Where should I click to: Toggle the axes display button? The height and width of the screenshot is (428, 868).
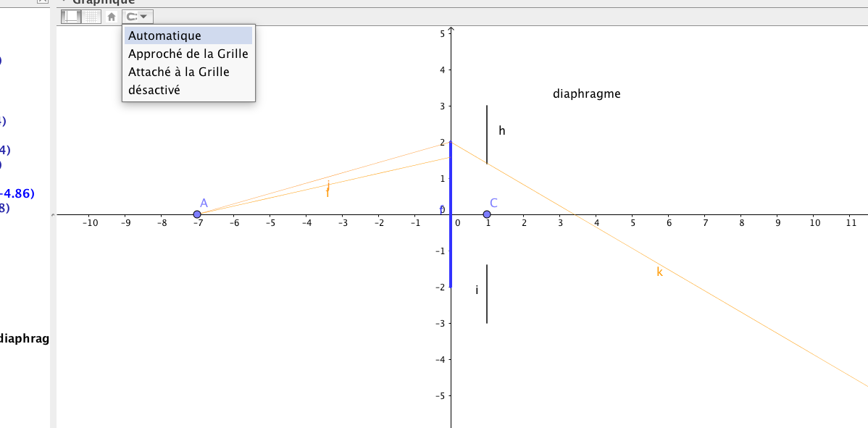[x=71, y=17]
